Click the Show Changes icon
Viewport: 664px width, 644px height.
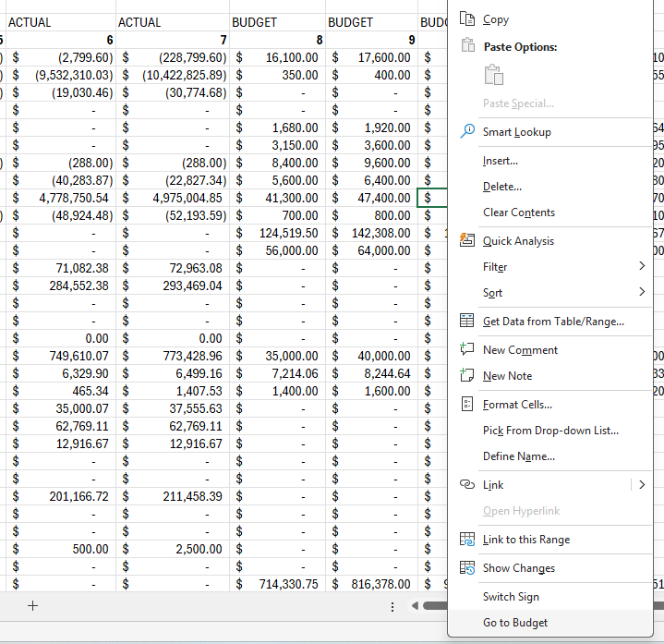point(467,568)
